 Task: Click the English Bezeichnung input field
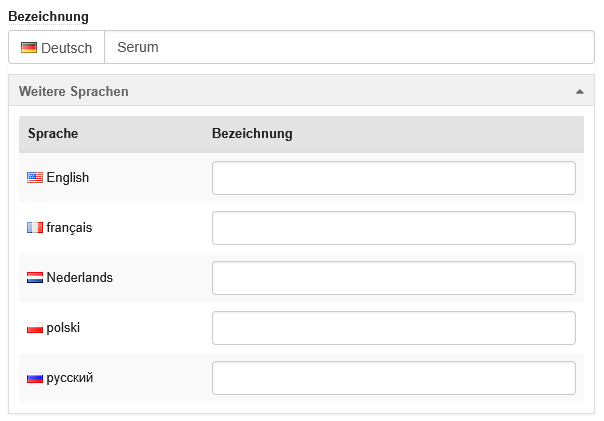pos(393,178)
